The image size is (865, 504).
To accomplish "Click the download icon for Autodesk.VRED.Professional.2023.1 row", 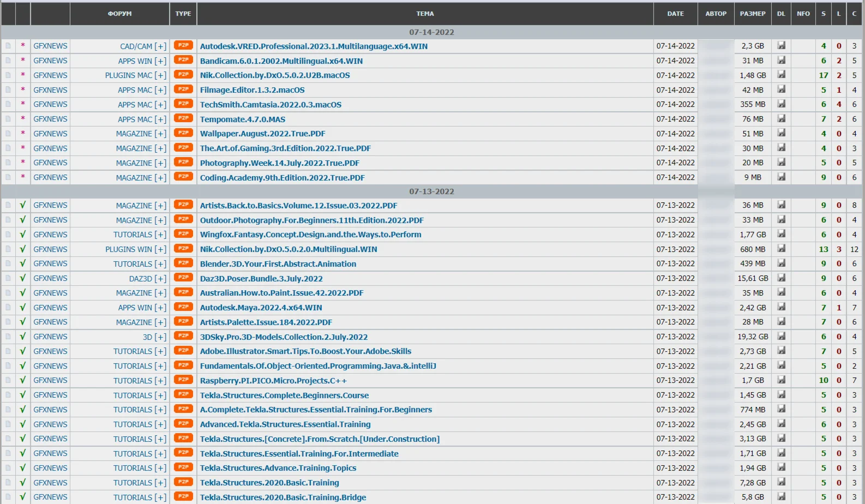I will 782,46.
